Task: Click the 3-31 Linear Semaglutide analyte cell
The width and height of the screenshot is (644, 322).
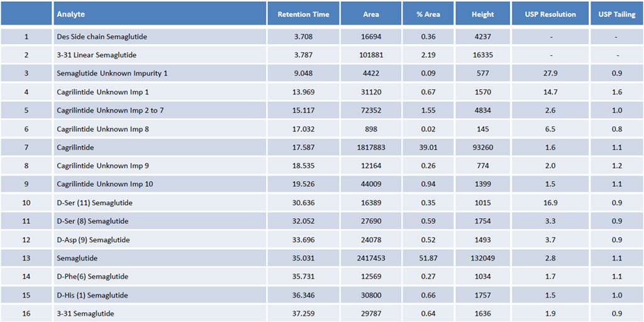Action: tap(96, 55)
